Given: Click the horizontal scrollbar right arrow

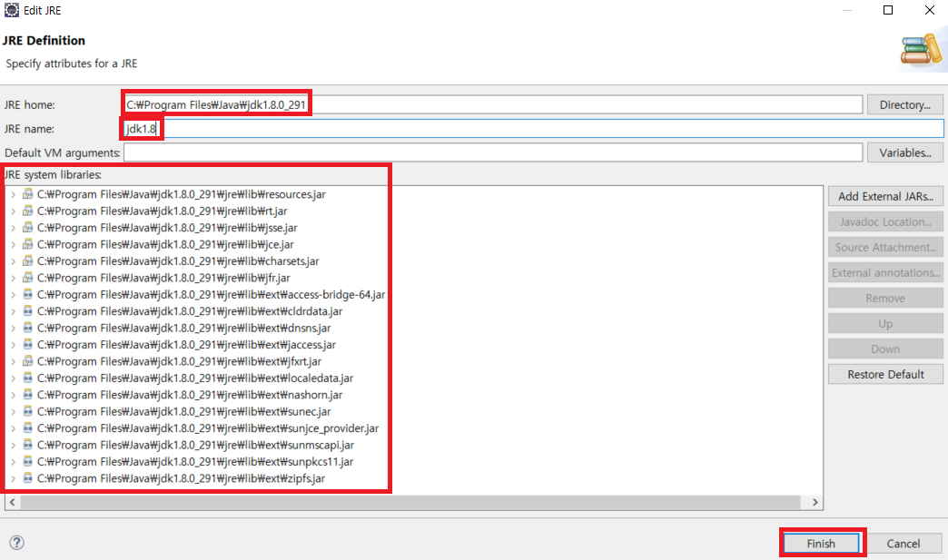Looking at the screenshot, I should click(815, 502).
